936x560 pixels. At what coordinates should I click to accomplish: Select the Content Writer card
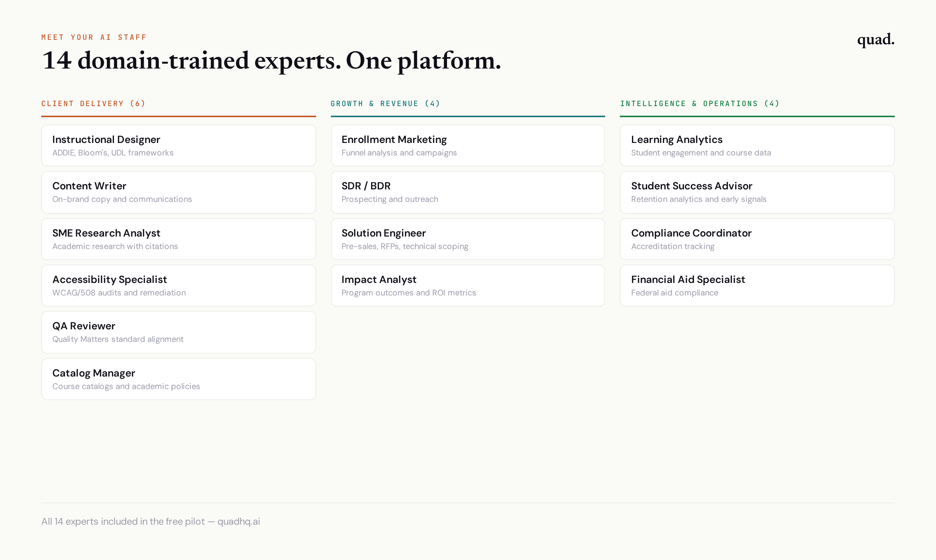point(178,192)
